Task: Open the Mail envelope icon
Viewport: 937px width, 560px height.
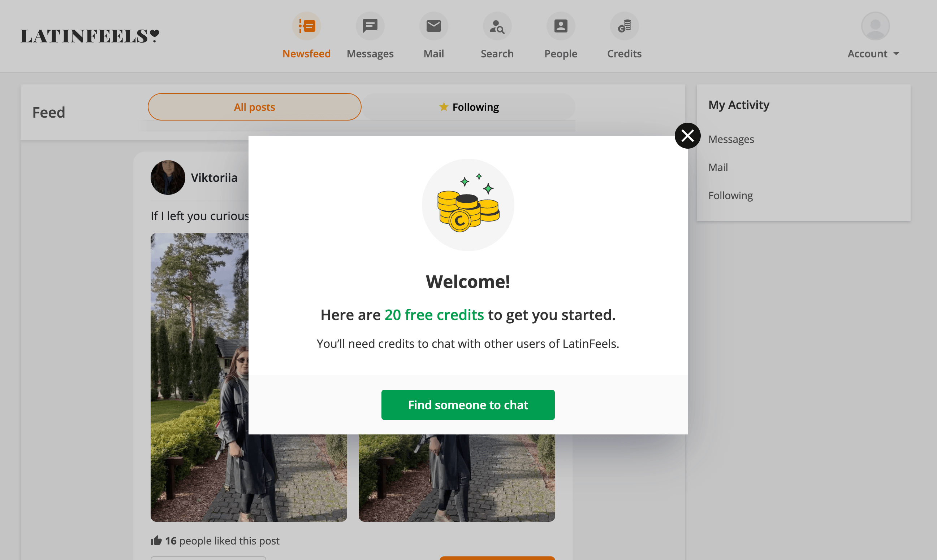Action: click(x=433, y=26)
